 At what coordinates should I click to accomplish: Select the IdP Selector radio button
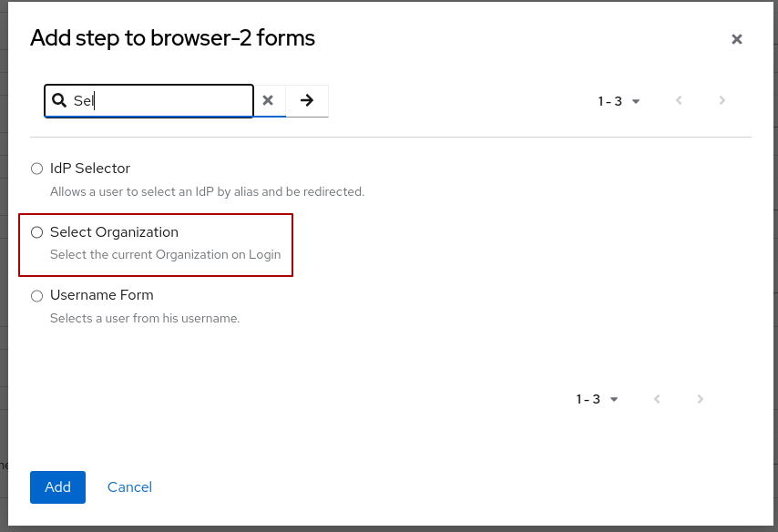(36, 169)
